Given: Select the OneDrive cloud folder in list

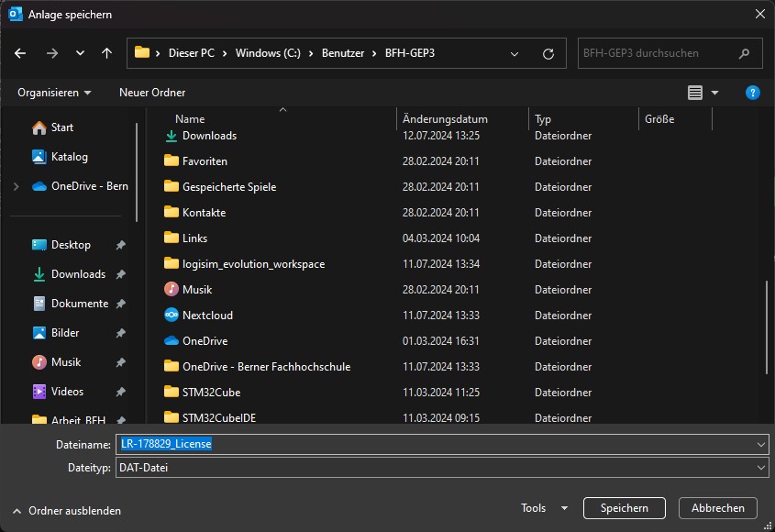Looking at the screenshot, I should 195,341.
